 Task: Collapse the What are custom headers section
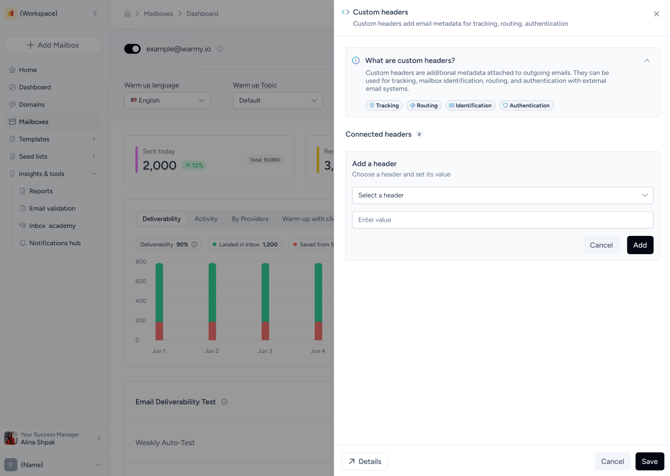[x=647, y=61]
